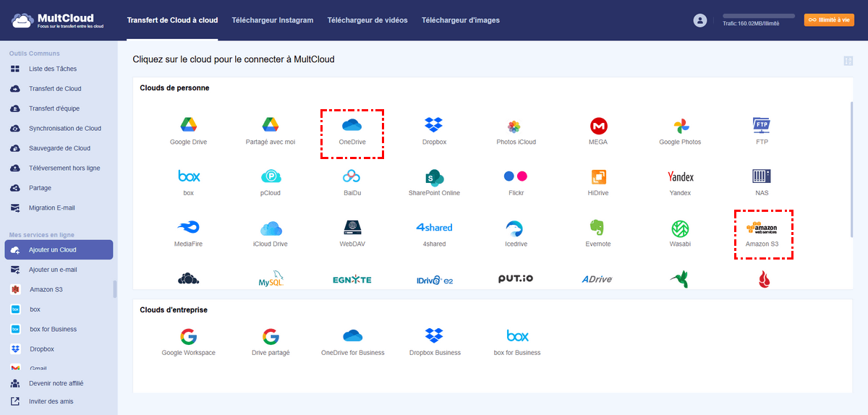Select OneDrive for Business
The image size is (868, 415).
coord(352,342)
